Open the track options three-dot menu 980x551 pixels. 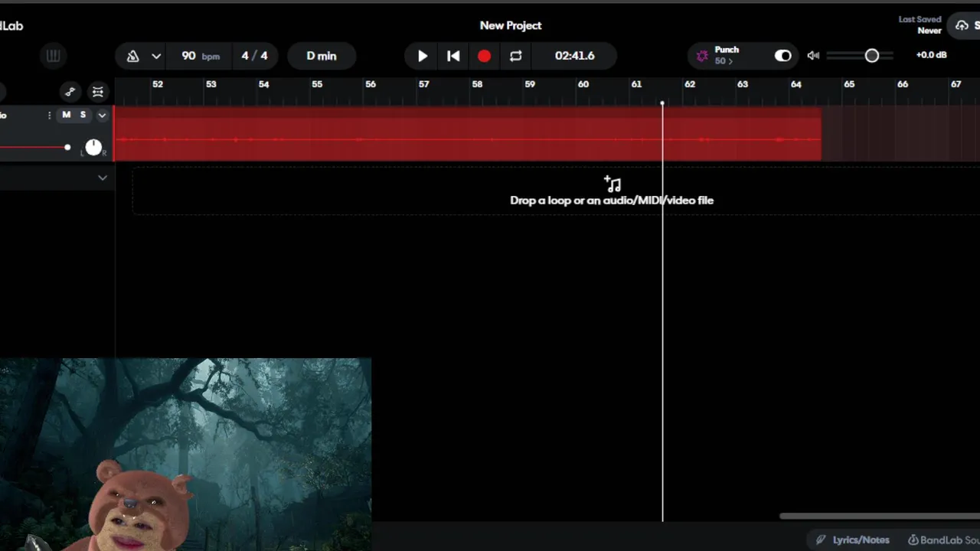(x=49, y=115)
